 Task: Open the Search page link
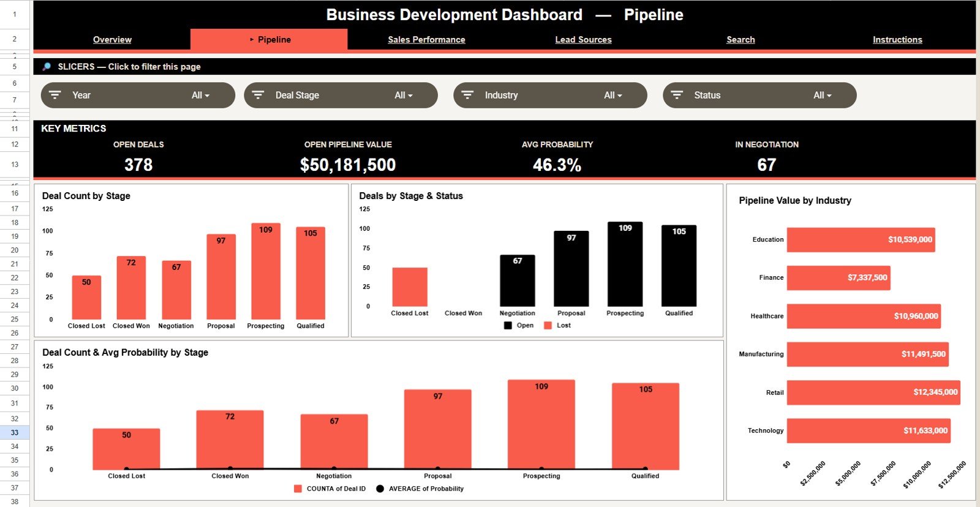click(x=741, y=39)
